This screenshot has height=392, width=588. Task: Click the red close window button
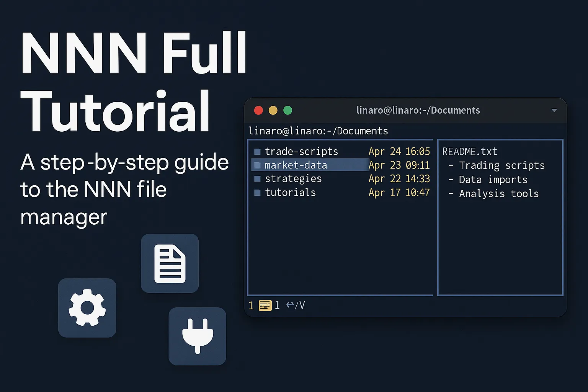(x=258, y=111)
